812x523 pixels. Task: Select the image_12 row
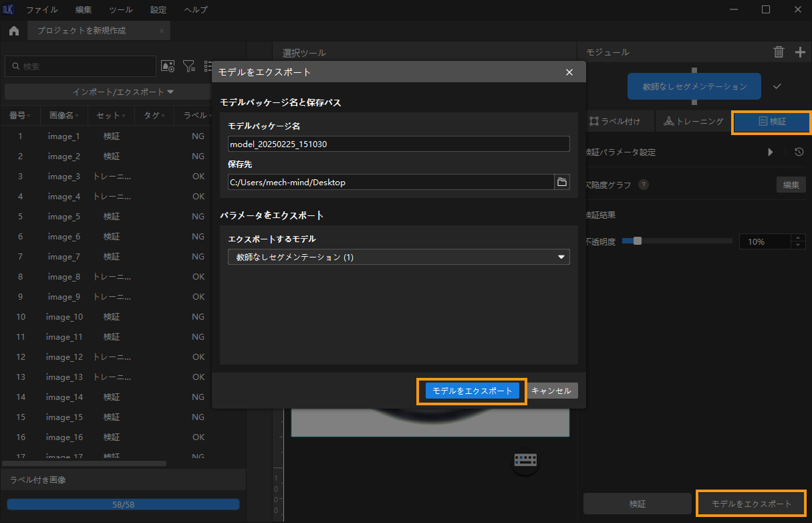click(x=106, y=357)
